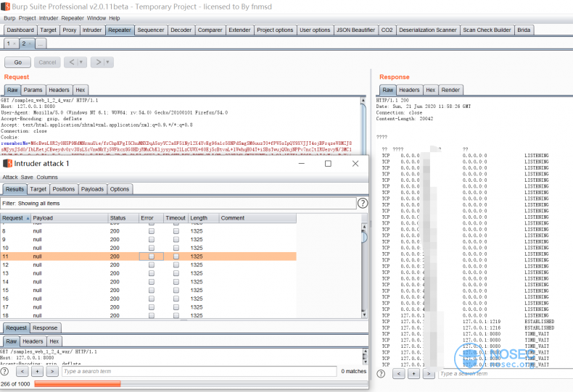Switch to Payloads tab in Intruder attack
The height and width of the screenshot is (392, 573).
[x=92, y=189]
